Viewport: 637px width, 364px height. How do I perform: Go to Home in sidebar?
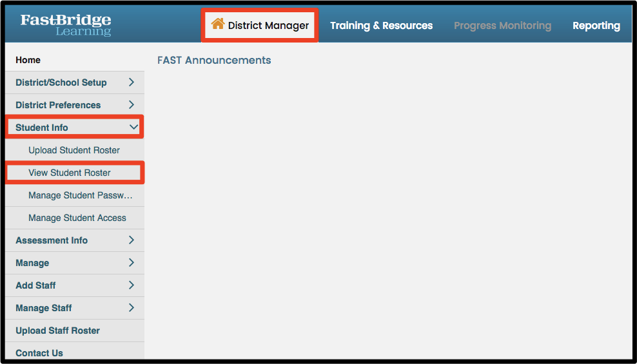coord(75,60)
